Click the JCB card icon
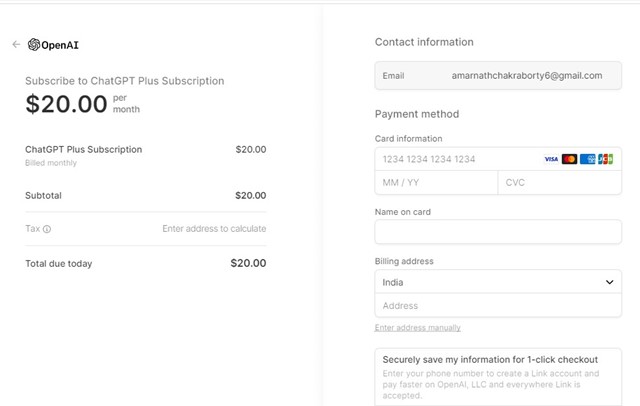Screen dimensions: 640x406 605,159
